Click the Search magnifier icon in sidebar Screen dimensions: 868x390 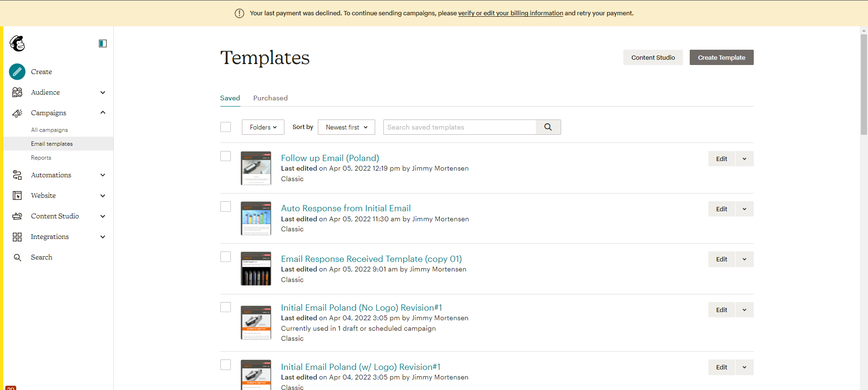click(17, 257)
